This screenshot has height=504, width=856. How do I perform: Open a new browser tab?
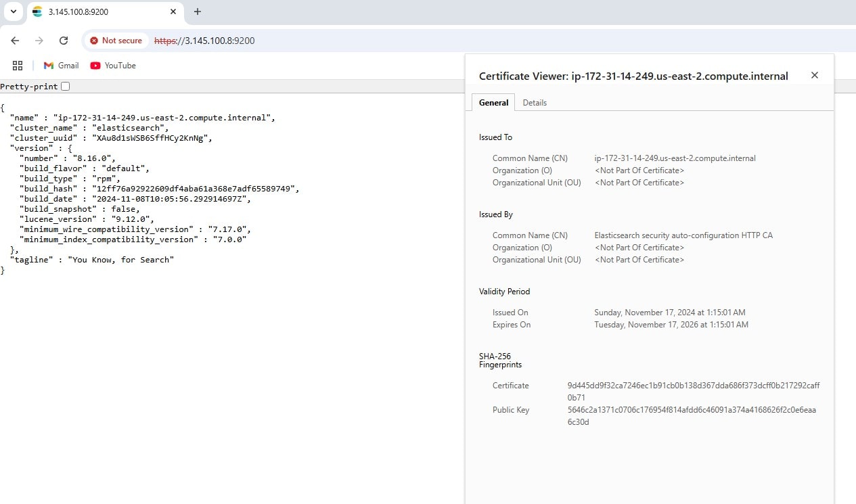pyautogui.click(x=198, y=12)
